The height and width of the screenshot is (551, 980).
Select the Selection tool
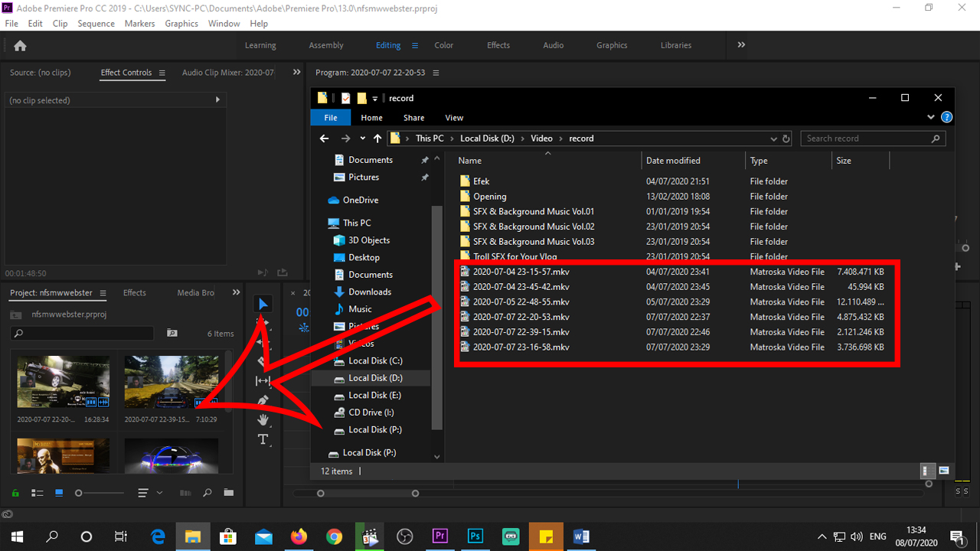coord(263,303)
